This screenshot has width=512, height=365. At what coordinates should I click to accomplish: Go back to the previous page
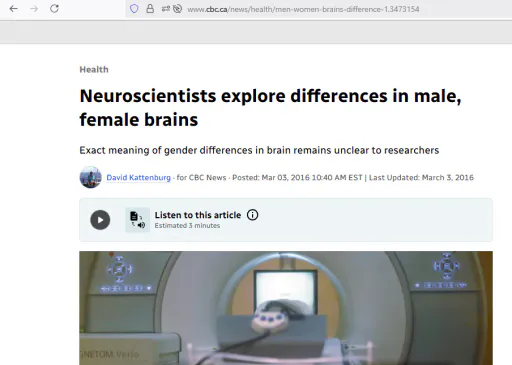click(x=14, y=9)
